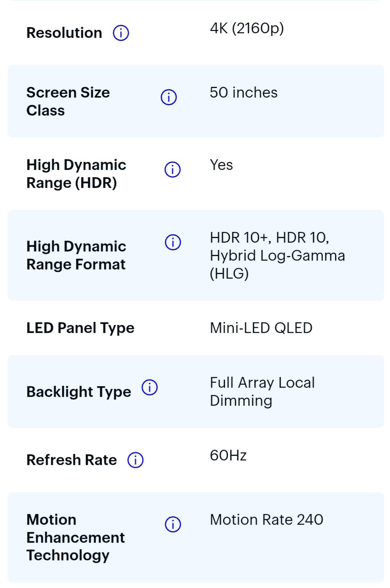Click the HDR 10+, HDR 10 value text
This screenshot has width=390, height=588.
click(269, 238)
